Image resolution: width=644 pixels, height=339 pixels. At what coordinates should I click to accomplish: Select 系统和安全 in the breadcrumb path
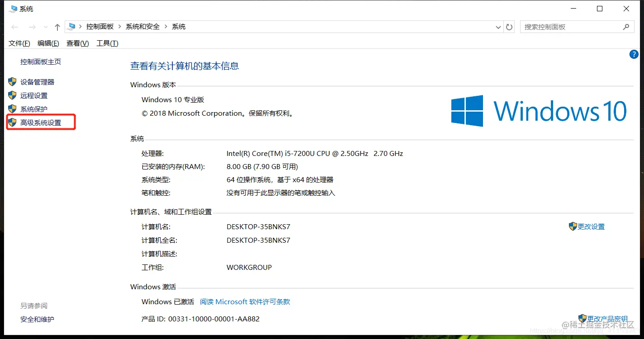click(x=143, y=27)
